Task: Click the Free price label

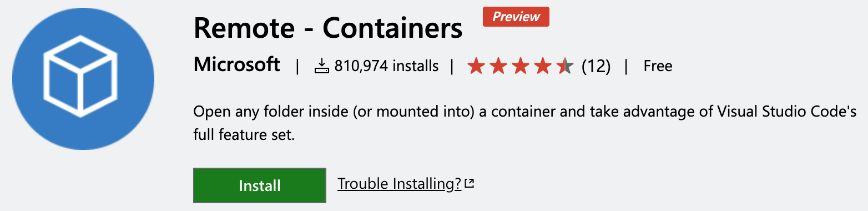Action: pyautogui.click(x=658, y=67)
